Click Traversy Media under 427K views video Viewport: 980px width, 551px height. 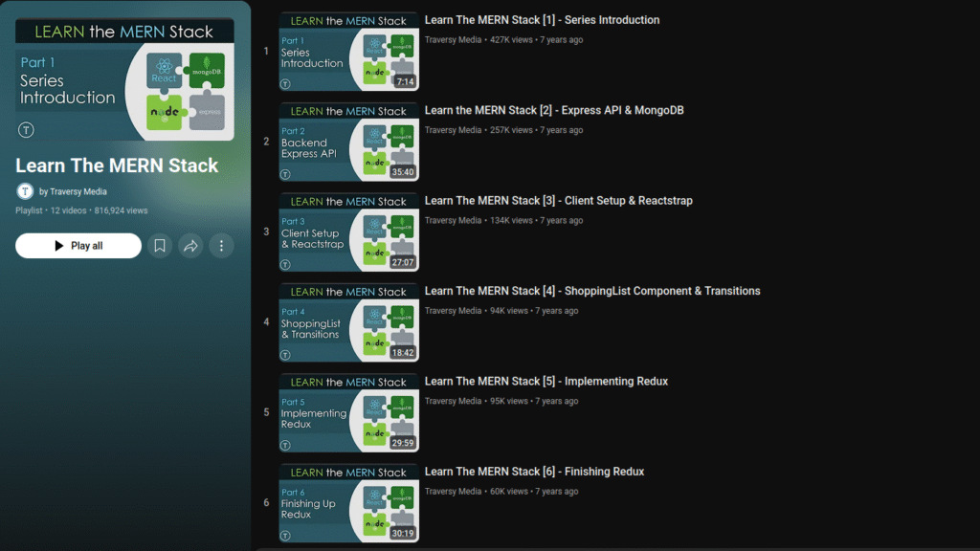click(x=453, y=39)
